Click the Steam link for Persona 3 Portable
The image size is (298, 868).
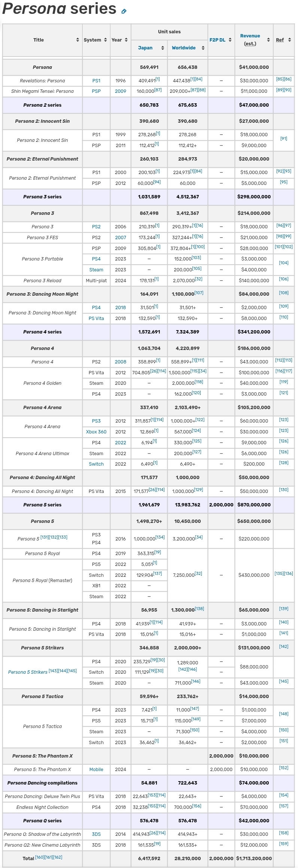[96, 270]
